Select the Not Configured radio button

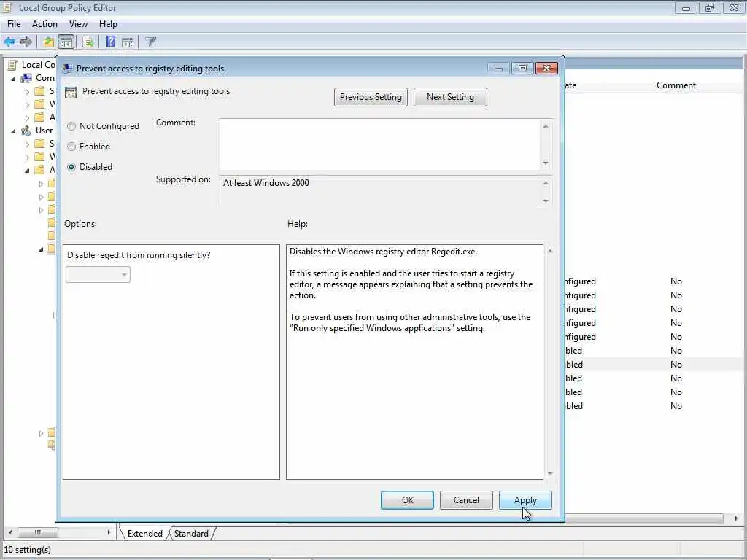tap(71, 126)
